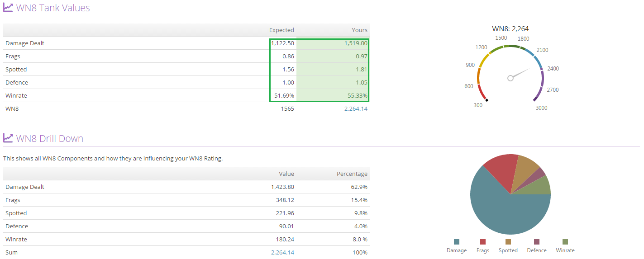
Task: Select expected defence value 1.00
Action: 288,82
